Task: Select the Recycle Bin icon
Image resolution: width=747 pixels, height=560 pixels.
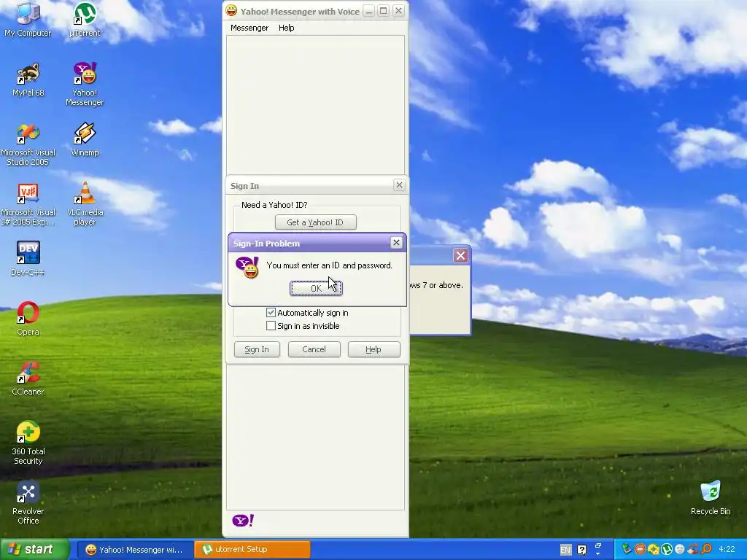Action: [711, 498]
